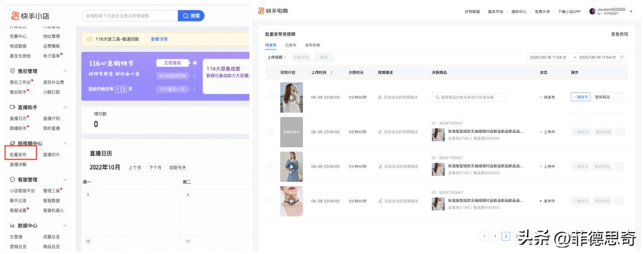Open the account dropdown arrow beside username
The height and width of the screenshot is (254, 644).
[x=631, y=11]
